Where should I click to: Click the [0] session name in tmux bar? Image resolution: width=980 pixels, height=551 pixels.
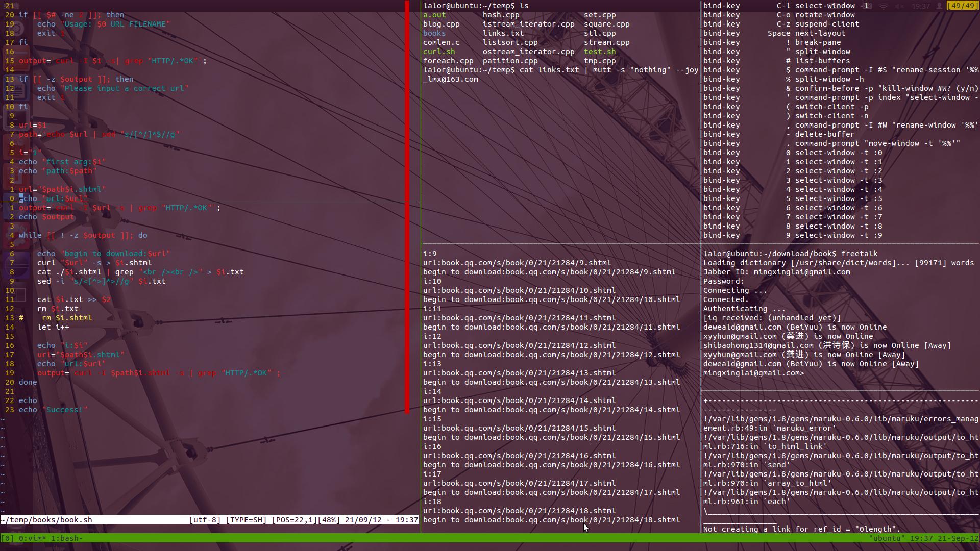click(x=7, y=538)
